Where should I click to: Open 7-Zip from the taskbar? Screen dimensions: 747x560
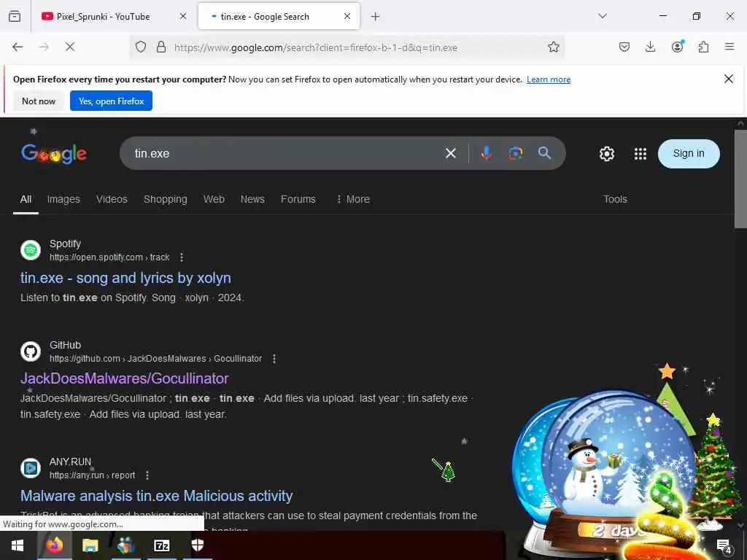point(161,545)
